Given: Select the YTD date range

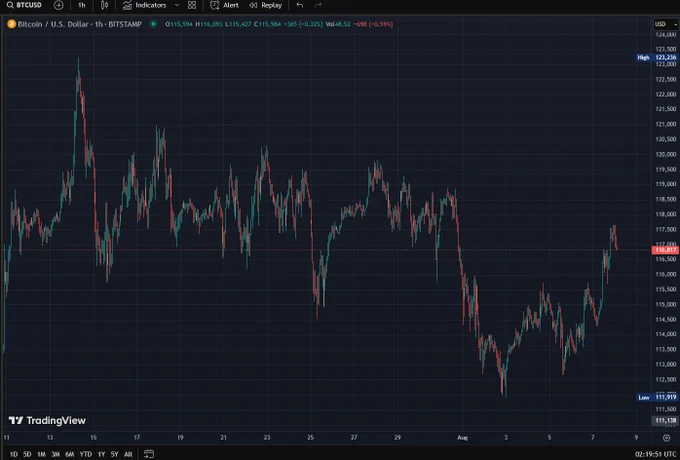Looking at the screenshot, I should pyautogui.click(x=86, y=454).
